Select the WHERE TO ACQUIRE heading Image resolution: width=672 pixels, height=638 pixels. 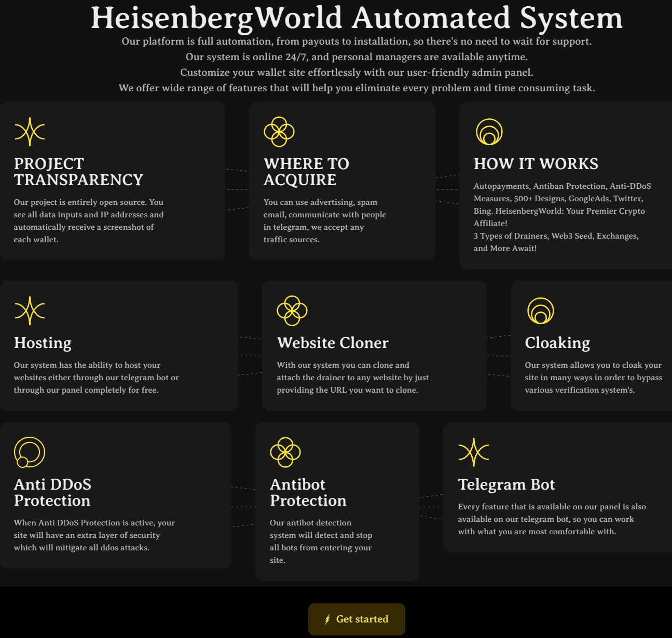(x=306, y=172)
